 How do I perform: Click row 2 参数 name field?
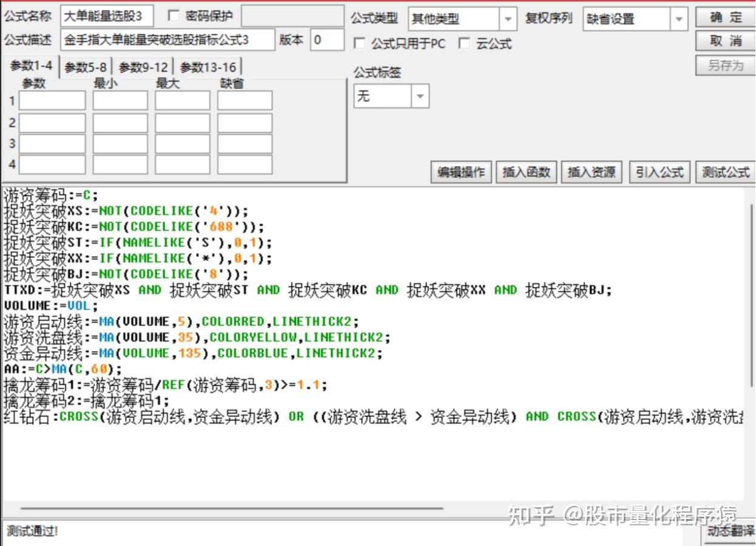tap(52, 123)
